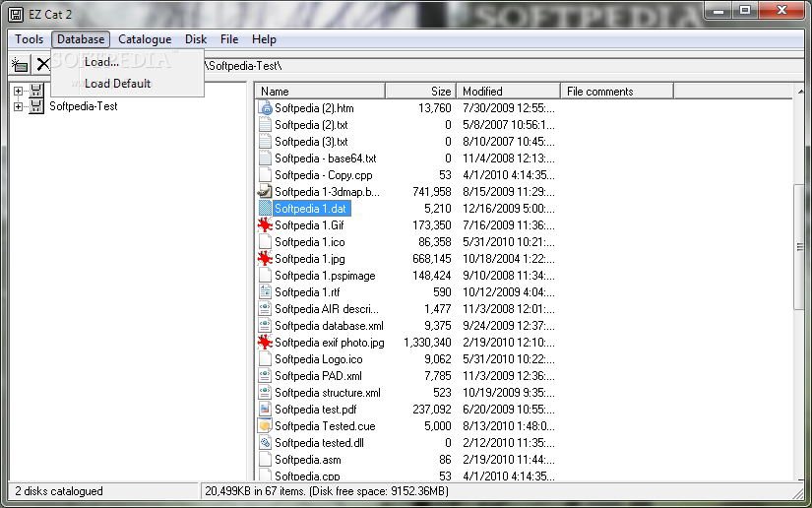Click the Softpedia Tested.cue file icon
Viewport: 812px width, 508px height.
click(265, 426)
